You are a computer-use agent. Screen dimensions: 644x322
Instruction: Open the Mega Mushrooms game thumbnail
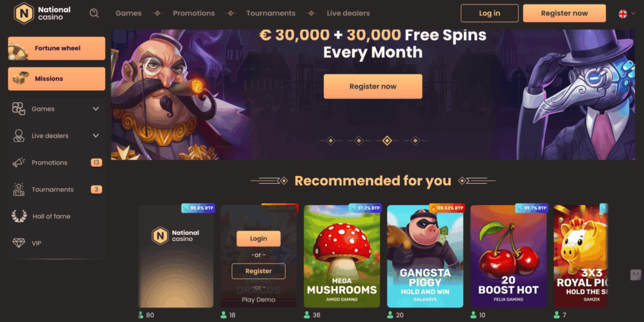click(x=342, y=257)
